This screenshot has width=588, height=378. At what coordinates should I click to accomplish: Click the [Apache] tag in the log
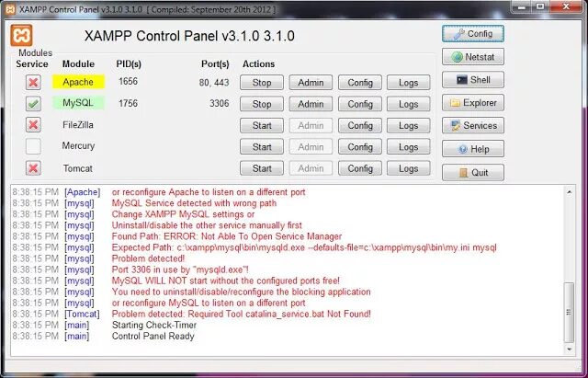click(x=82, y=192)
